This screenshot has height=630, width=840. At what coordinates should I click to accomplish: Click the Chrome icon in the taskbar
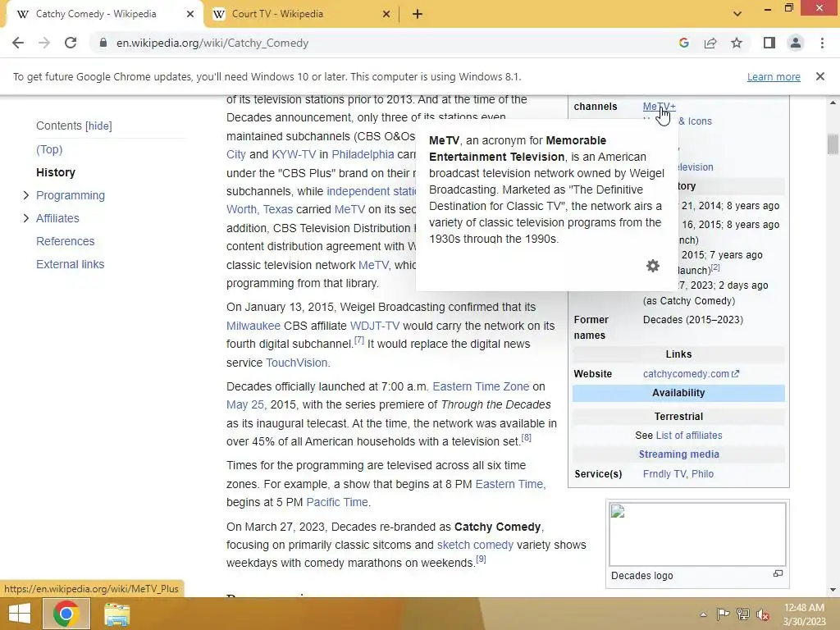click(66, 614)
